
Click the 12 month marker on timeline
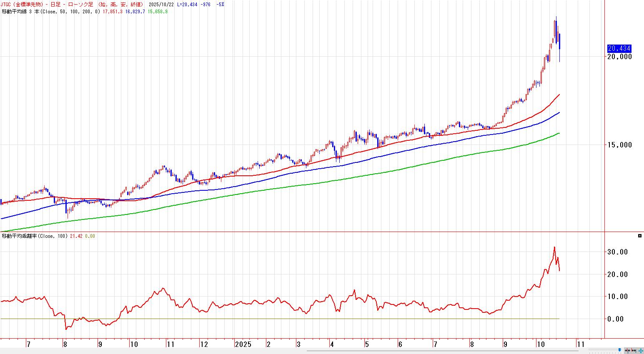pyautogui.click(x=203, y=344)
